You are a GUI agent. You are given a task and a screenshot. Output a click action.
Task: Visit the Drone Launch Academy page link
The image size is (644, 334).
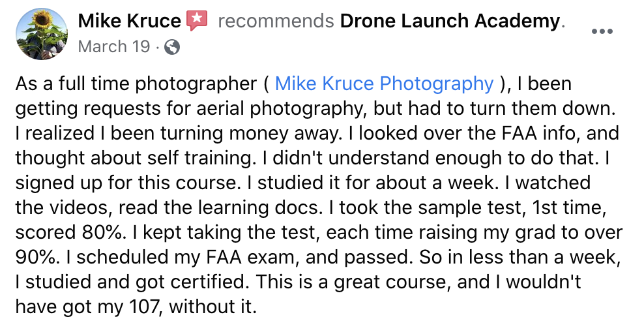pyautogui.click(x=450, y=21)
